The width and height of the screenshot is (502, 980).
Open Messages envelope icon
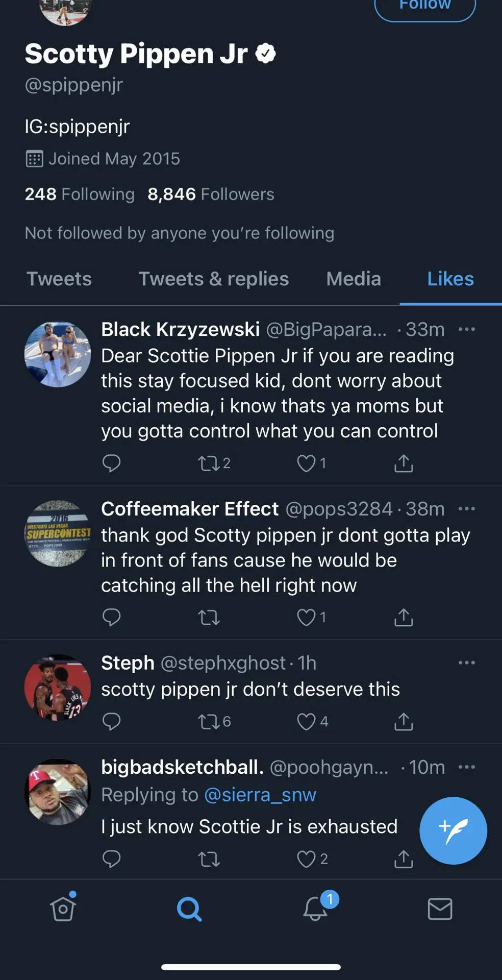[440, 909]
